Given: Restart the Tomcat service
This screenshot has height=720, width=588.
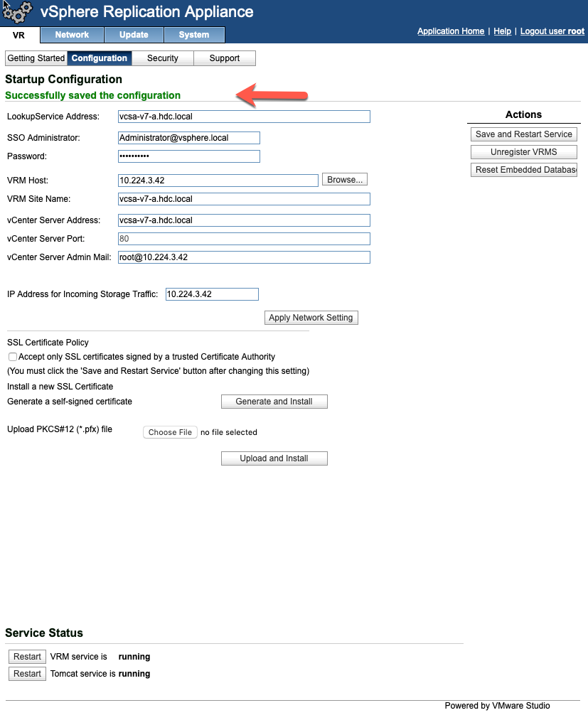Looking at the screenshot, I should coord(27,674).
